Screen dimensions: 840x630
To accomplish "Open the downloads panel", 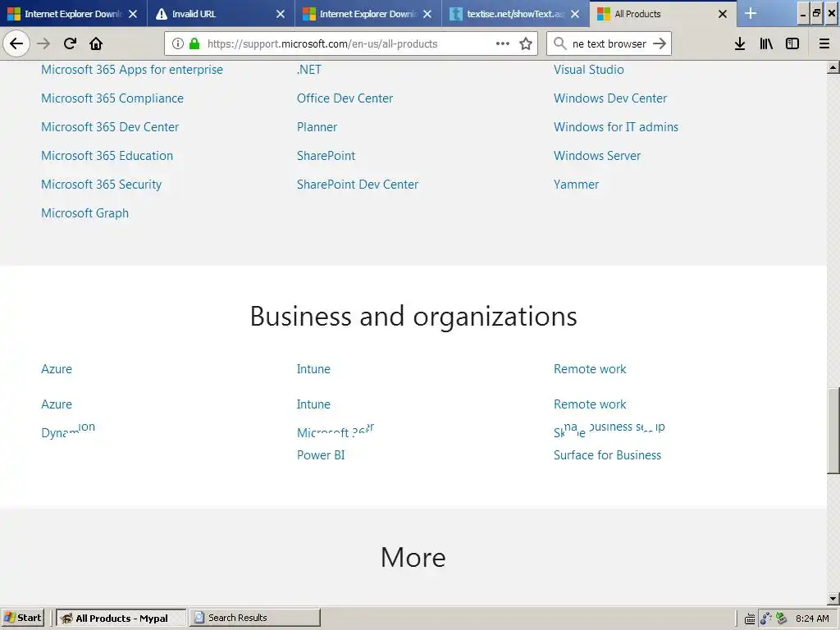I will click(740, 43).
